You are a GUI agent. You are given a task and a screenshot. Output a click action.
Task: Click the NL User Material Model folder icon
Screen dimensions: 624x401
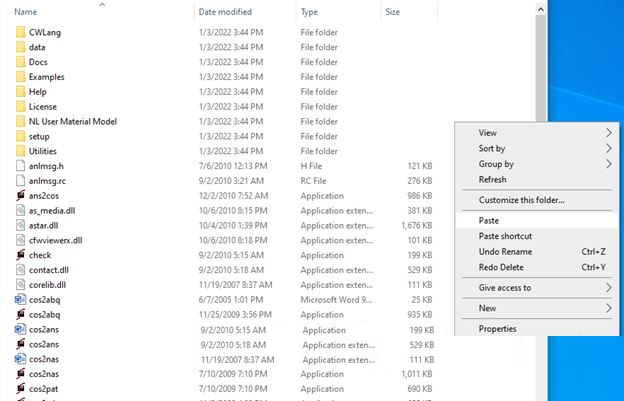(x=21, y=121)
